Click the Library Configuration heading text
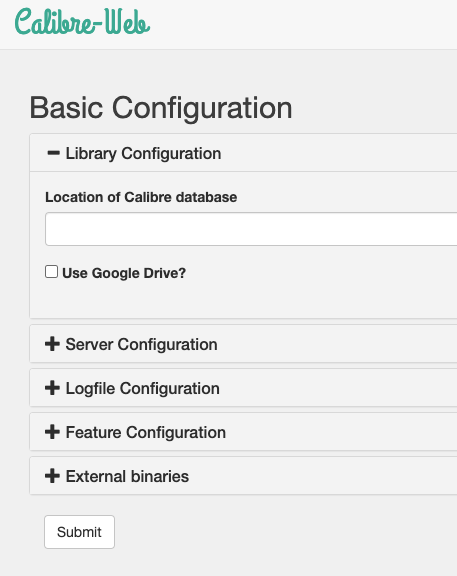457x576 pixels. 143,154
